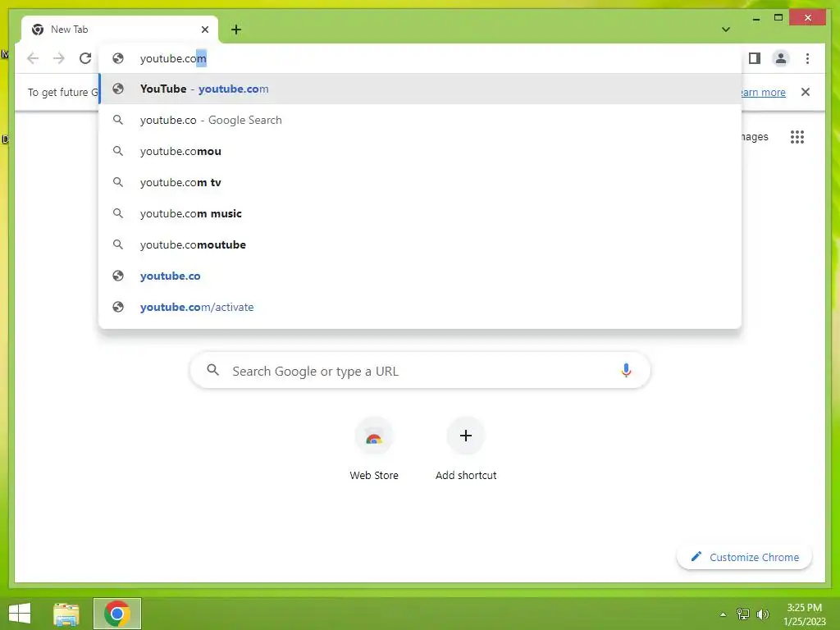Click the taskbar clock 3:25 PM
The height and width of the screenshot is (630, 840).
(x=804, y=614)
